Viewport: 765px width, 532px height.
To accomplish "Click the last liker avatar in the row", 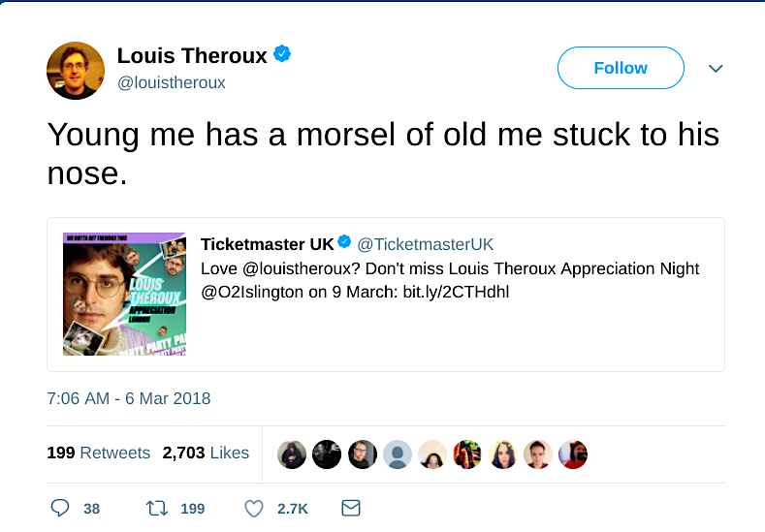I will point(573,454).
